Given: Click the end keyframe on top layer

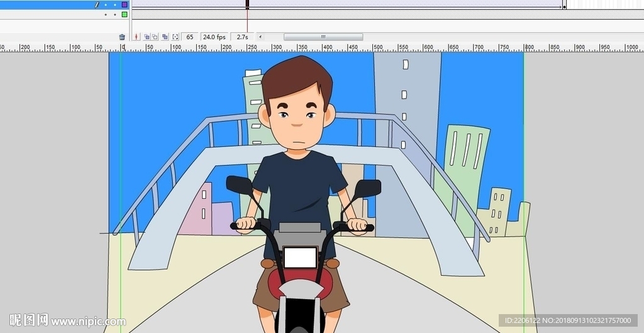Looking at the screenshot, I should pyautogui.click(x=564, y=6).
